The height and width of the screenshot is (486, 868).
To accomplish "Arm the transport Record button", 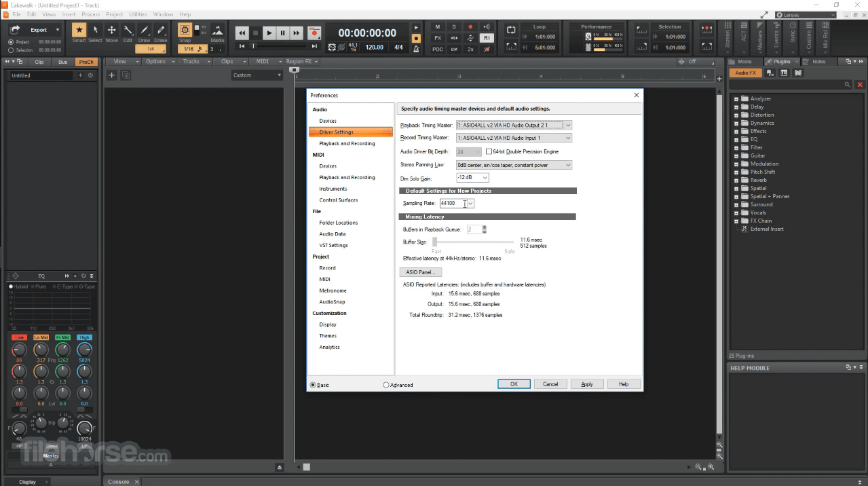I will (x=314, y=33).
